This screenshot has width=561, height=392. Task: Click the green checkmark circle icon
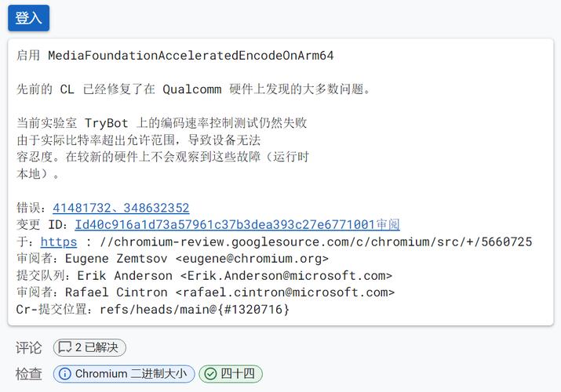[x=209, y=374]
